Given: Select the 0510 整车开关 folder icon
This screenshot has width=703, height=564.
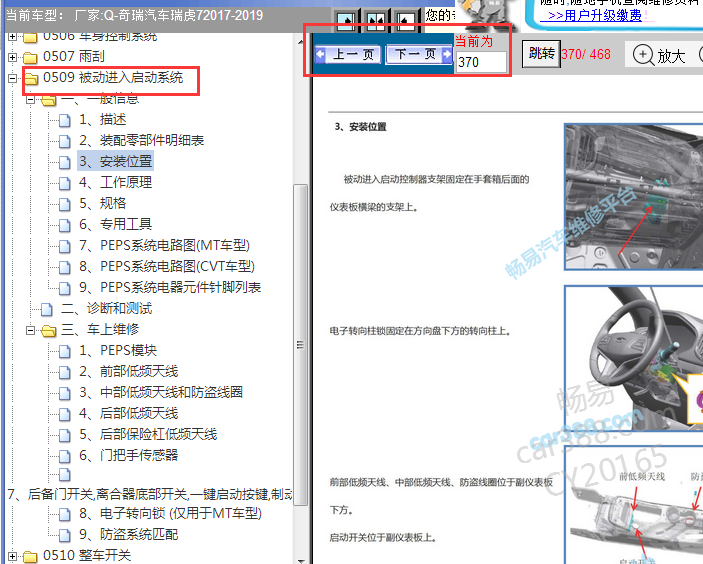Looking at the screenshot, I should pos(30,556).
